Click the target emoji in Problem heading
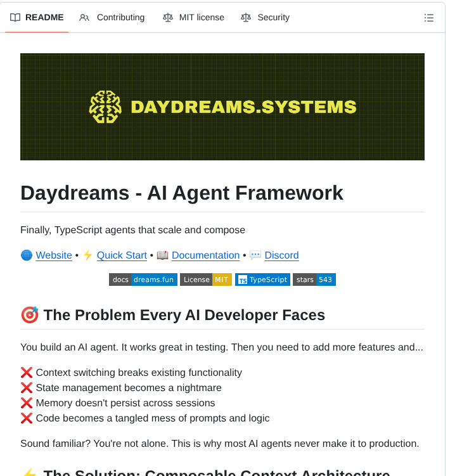This screenshot has width=462, height=476. (29, 315)
